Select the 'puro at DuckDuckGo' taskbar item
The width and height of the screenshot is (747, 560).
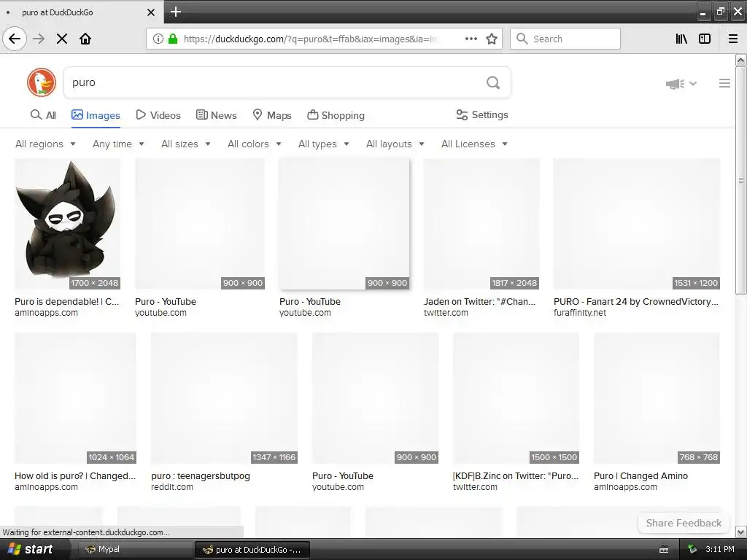[x=252, y=550]
